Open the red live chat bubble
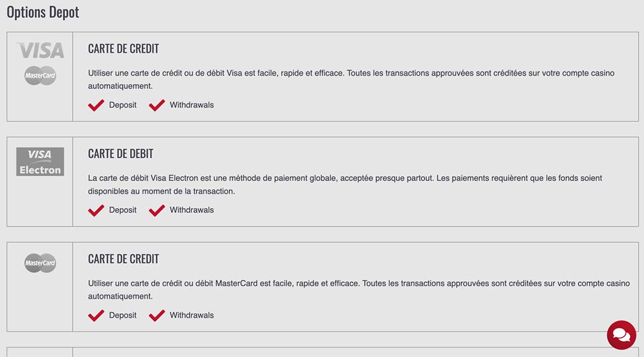 point(621,335)
